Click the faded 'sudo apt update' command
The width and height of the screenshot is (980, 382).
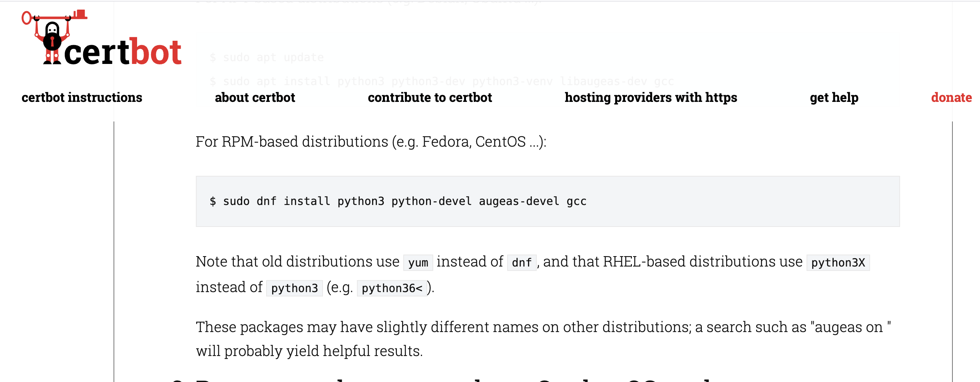click(267, 58)
